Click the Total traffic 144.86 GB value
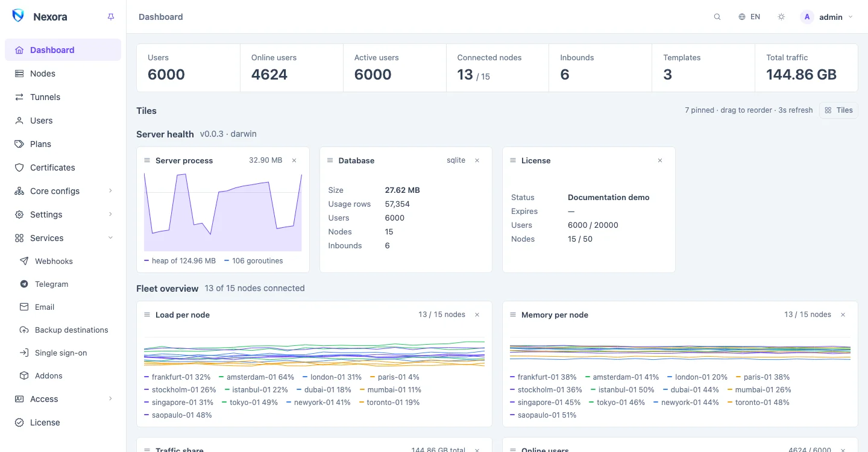 [x=802, y=75]
